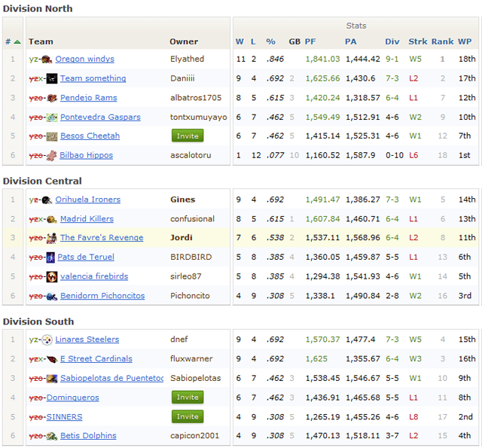Image resolution: width=482 pixels, height=448 pixels.
Task: Click the Pontevedra Gaspars team logo
Action: click(52, 117)
